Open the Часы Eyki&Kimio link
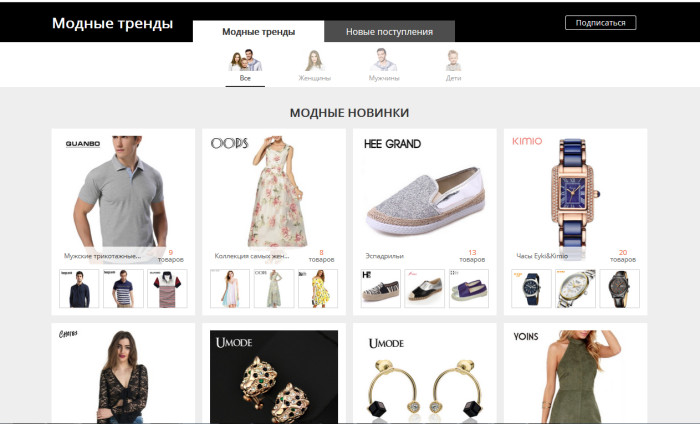 [542, 256]
